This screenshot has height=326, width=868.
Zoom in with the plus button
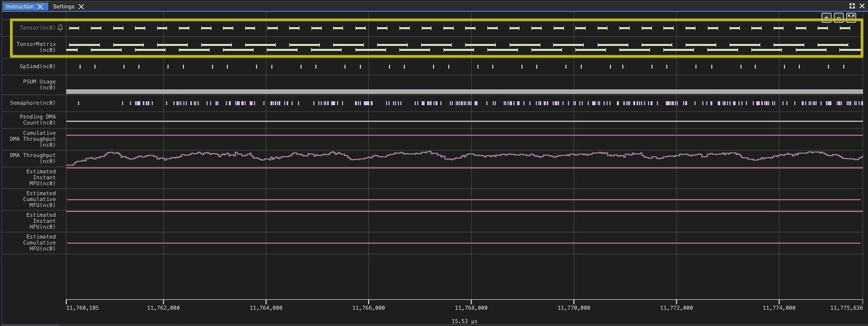826,18
